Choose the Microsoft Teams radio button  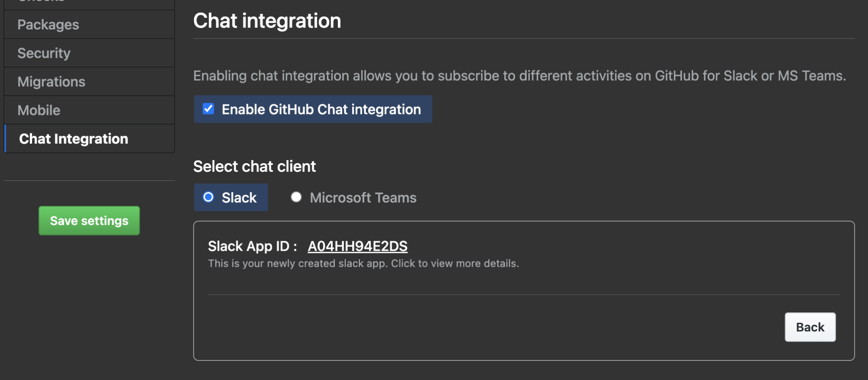point(296,197)
